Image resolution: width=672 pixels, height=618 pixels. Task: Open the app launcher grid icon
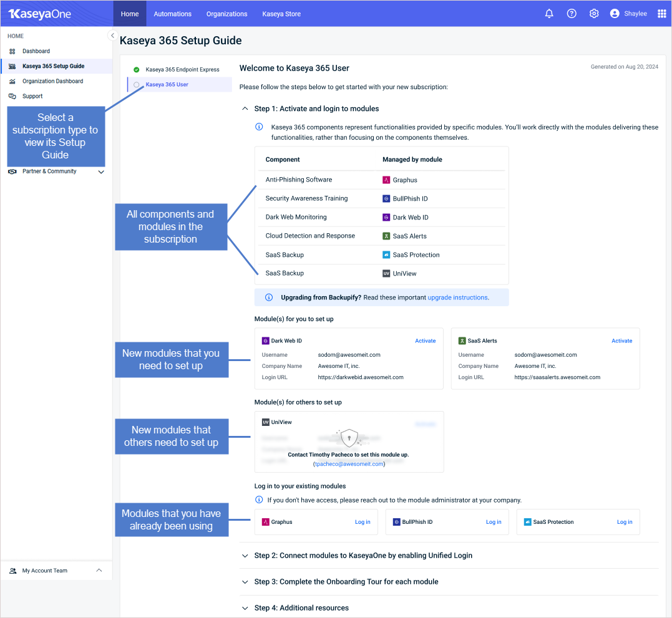(x=662, y=14)
